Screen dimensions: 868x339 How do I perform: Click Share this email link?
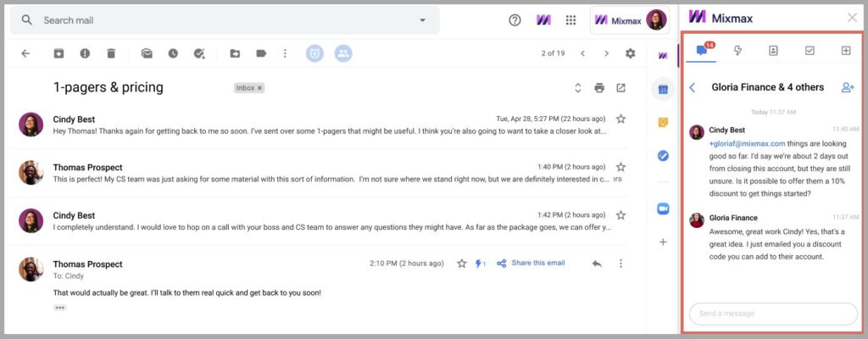tap(538, 263)
